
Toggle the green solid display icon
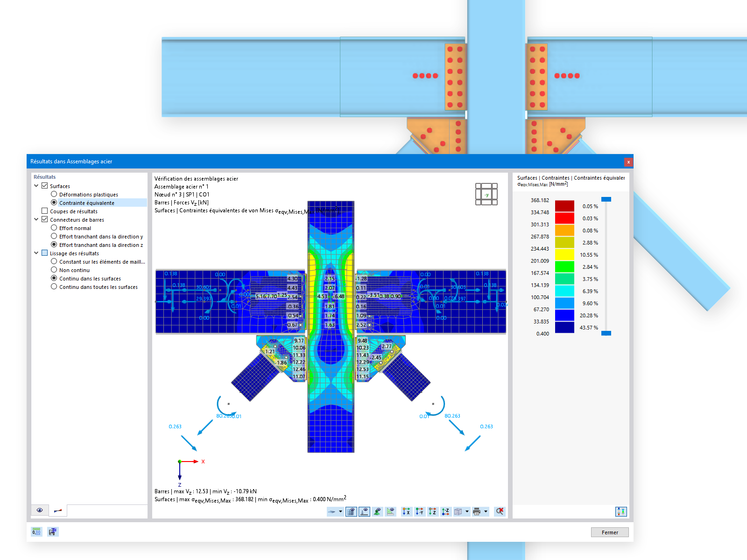(377, 511)
